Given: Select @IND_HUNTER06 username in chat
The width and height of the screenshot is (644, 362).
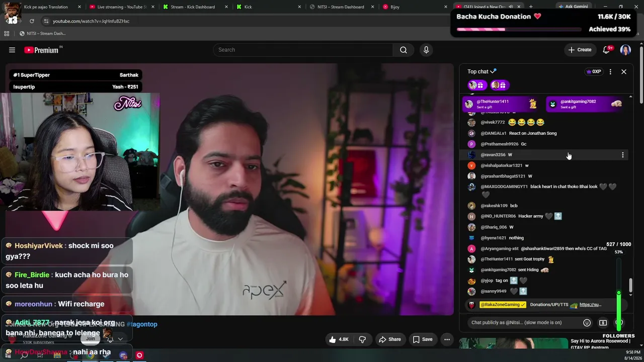Looking at the screenshot, I should point(498,216).
